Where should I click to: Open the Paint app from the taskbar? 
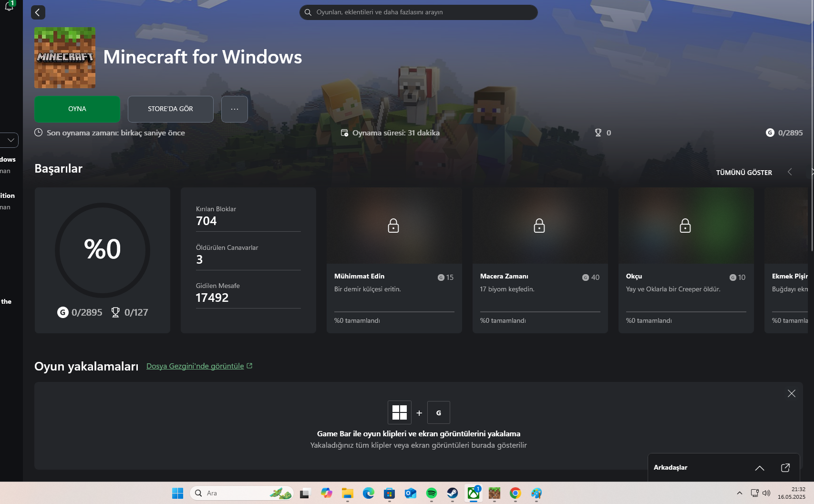[536, 493]
